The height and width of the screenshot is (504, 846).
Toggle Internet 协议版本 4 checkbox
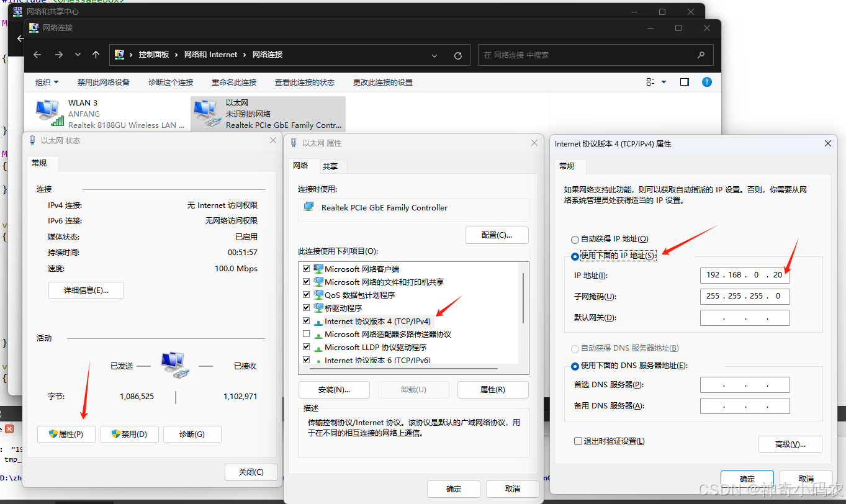pos(306,321)
